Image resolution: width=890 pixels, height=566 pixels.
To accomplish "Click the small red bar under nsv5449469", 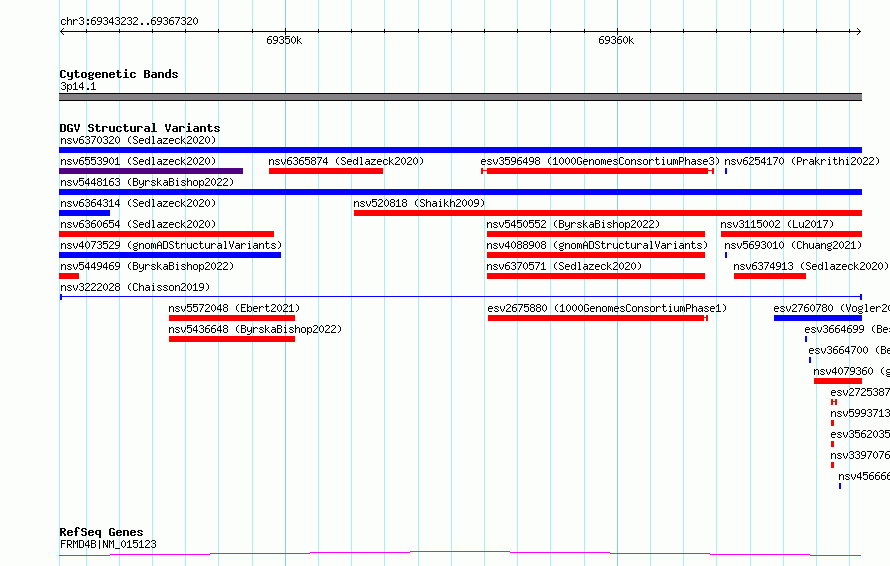I will 69,276.
